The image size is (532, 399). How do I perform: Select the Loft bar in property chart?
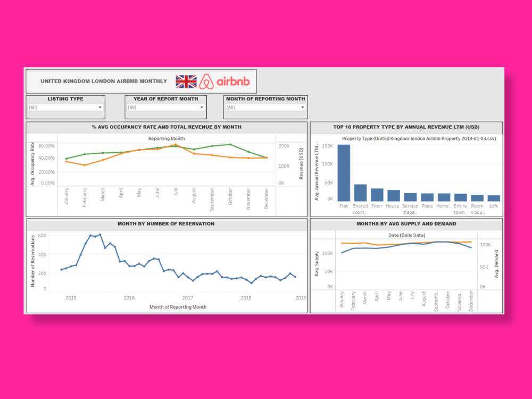click(494, 198)
